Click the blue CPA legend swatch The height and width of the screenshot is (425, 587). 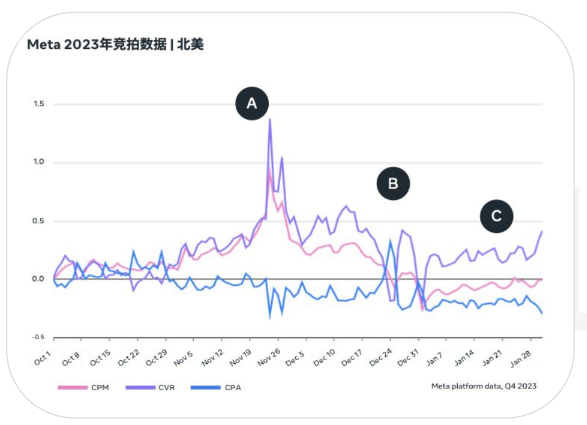[x=206, y=388]
